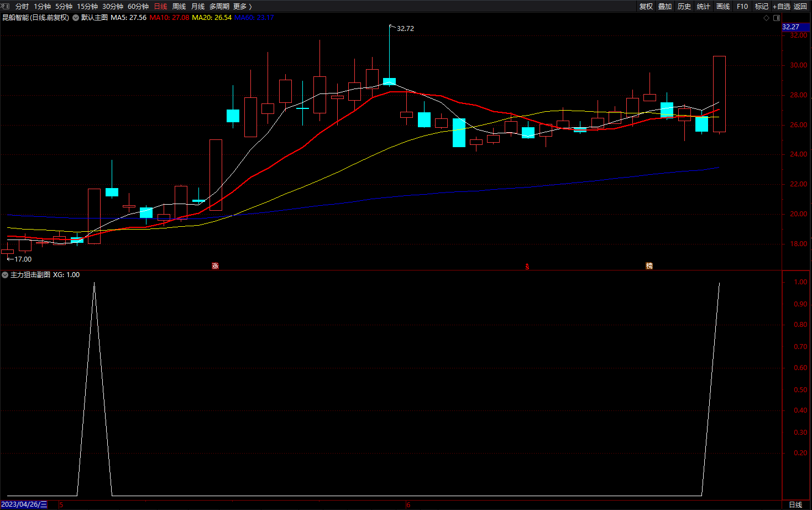812x510 pixels.
Task: Open the 统计 statistics button
Action: point(704,7)
